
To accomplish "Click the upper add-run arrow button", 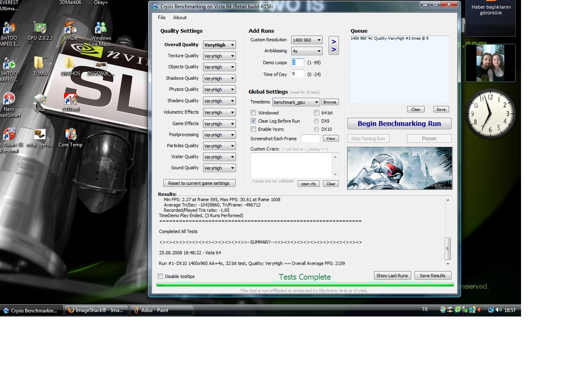I will pyautogui.click(x=334, y=42).
